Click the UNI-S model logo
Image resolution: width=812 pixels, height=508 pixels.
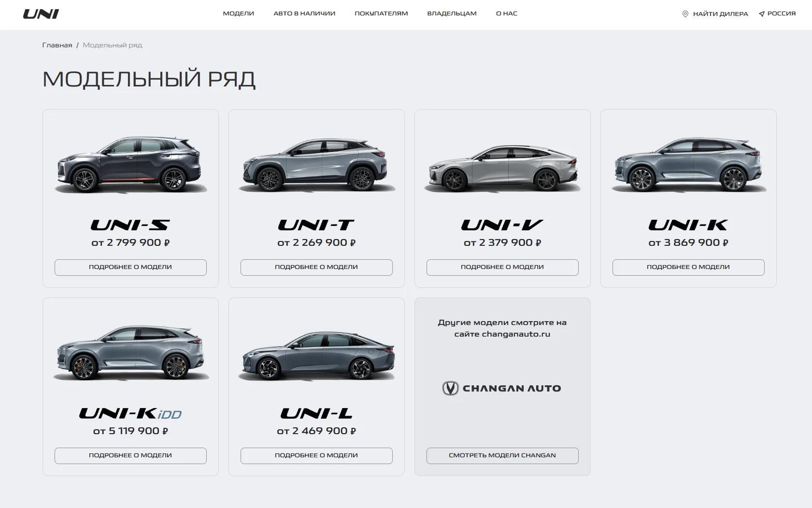tap(130, 225)
